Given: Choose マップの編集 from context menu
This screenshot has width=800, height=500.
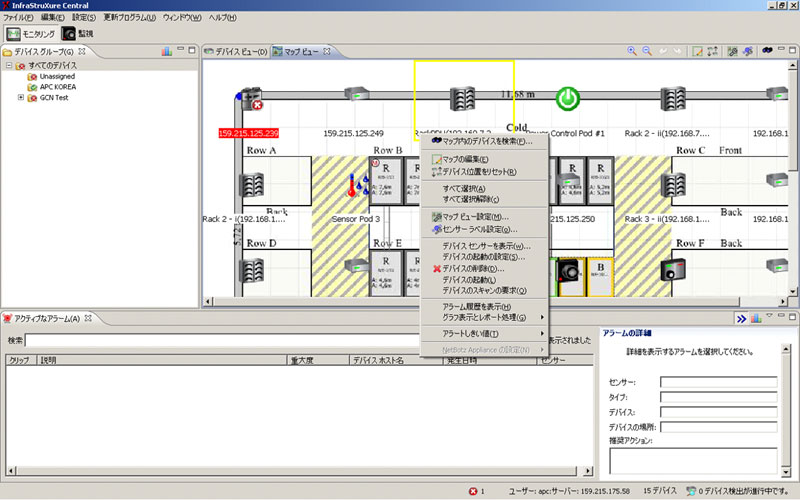Looking at the screenshot, I should tap(484, 159).
